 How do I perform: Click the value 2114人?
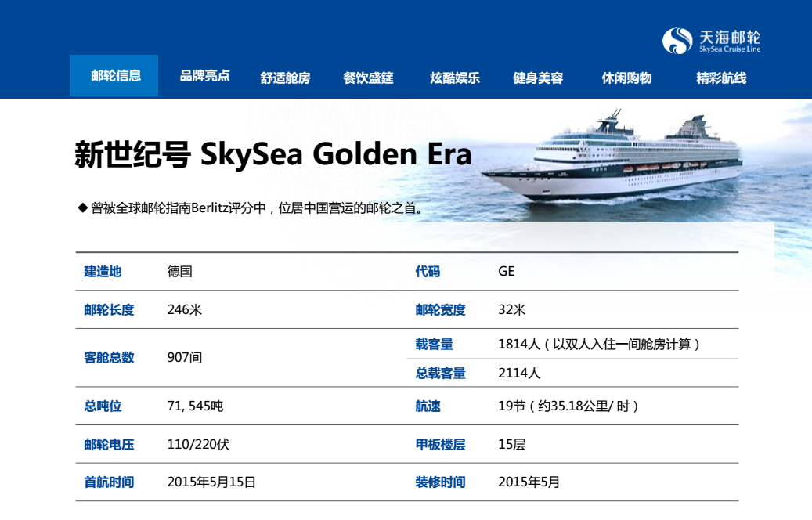click(519, 373)
